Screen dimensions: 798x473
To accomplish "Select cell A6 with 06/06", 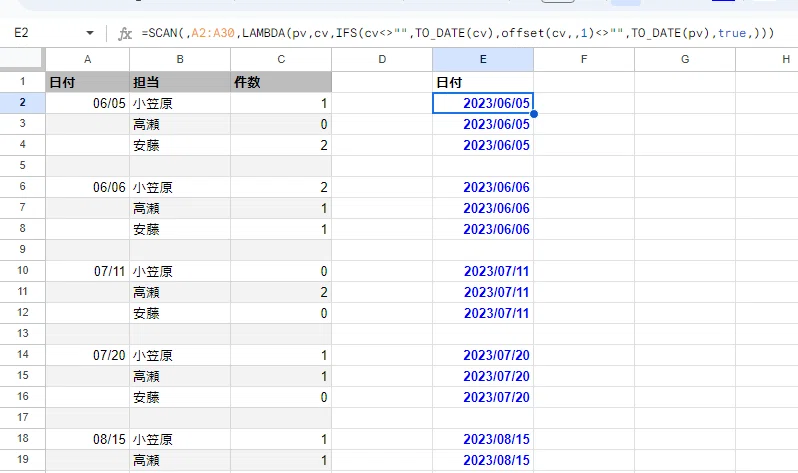I will coord(88,187).
